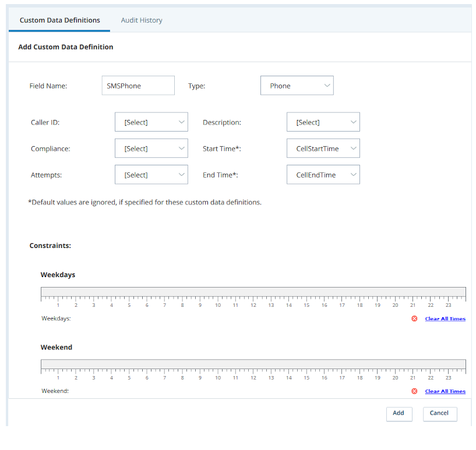Open the Compliance select dropdown
476x450 pixels.
pyautogui.click(x=151, y=148)
